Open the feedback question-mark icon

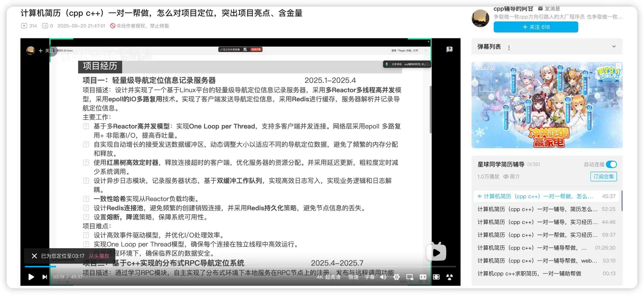(449, 49)
